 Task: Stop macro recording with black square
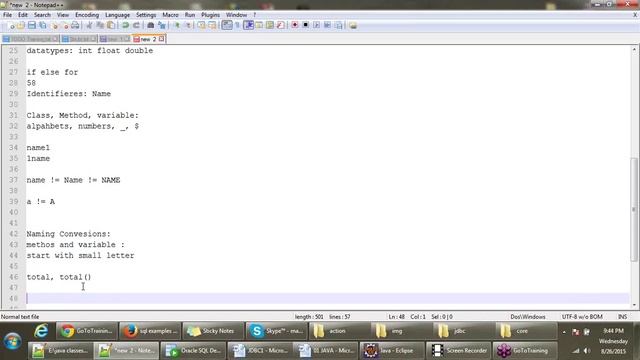305,25
